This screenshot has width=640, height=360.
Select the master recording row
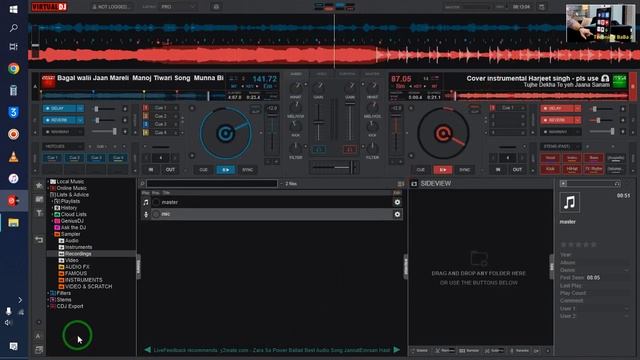click(x=272, y=202)
